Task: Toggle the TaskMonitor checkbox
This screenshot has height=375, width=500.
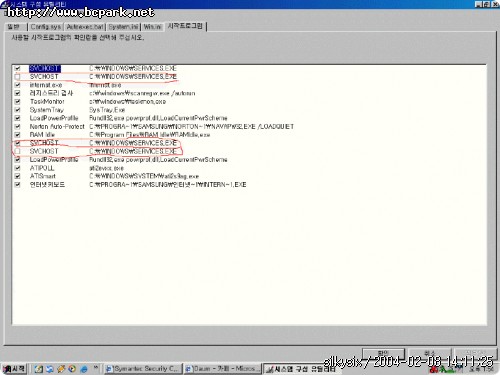Action: [17, 102]
